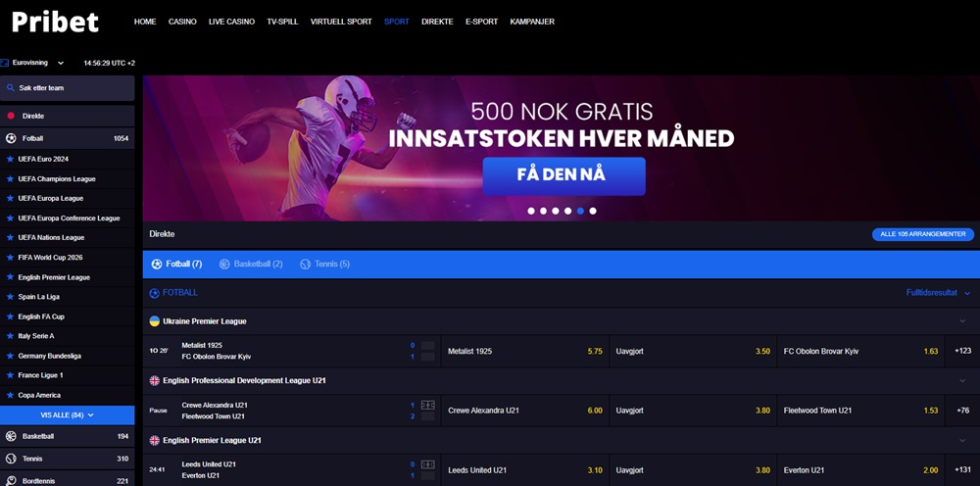This screenshot has height=486, width=980.
Task: Click ALLE 105 ARRANGEMENTER button
Action: point(922,234)
